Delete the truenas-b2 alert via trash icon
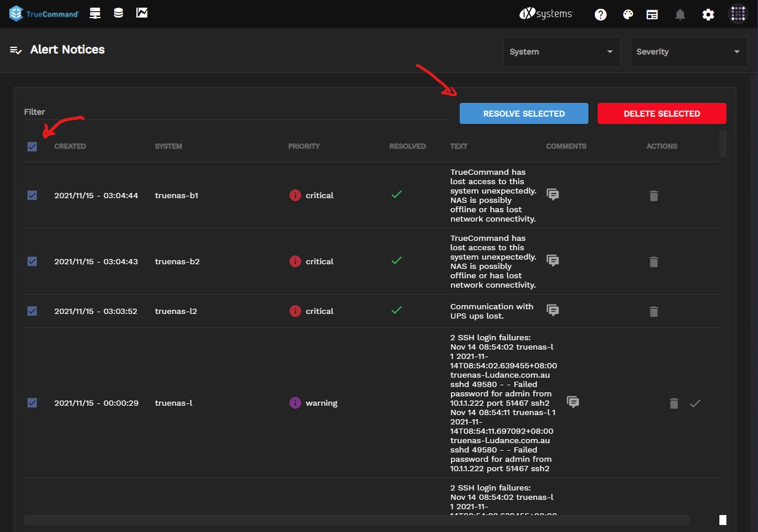Image resolution: width=758 pixels, height=532 pixels. point(654,262)
